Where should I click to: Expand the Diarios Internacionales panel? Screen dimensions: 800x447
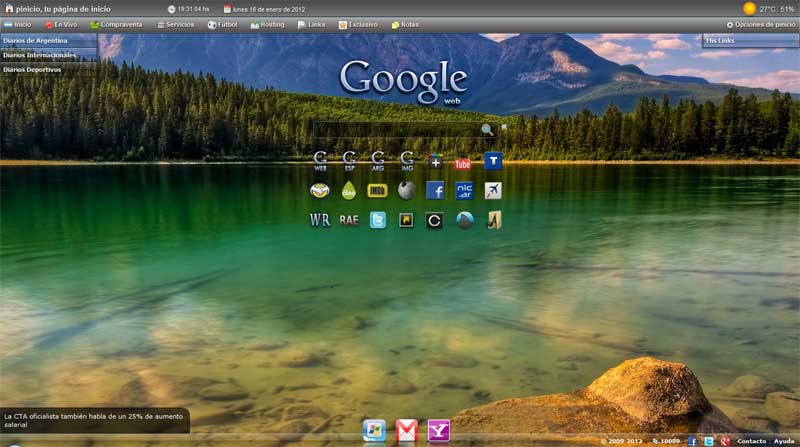coord(48,55)
